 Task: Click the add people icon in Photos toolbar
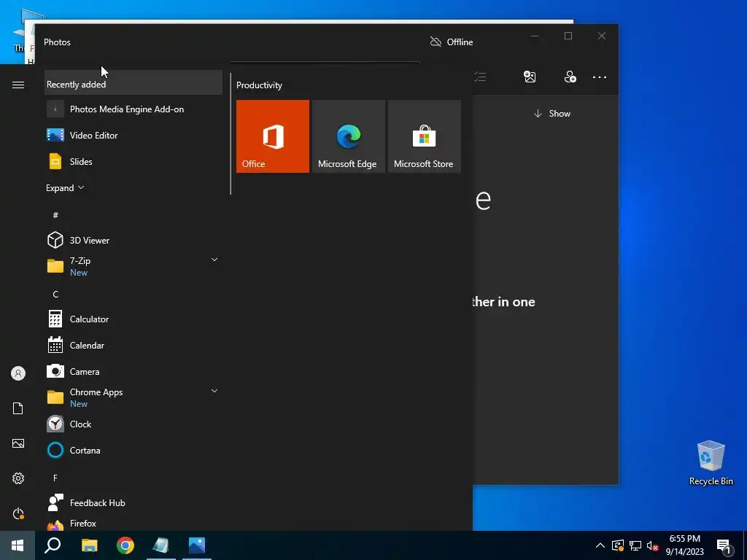click(570, 77)
